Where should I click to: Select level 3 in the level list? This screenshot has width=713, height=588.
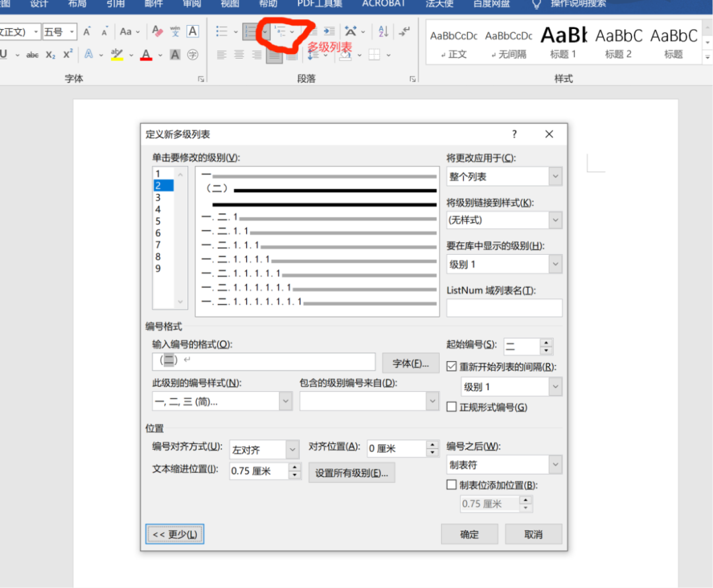coord(158,197)
